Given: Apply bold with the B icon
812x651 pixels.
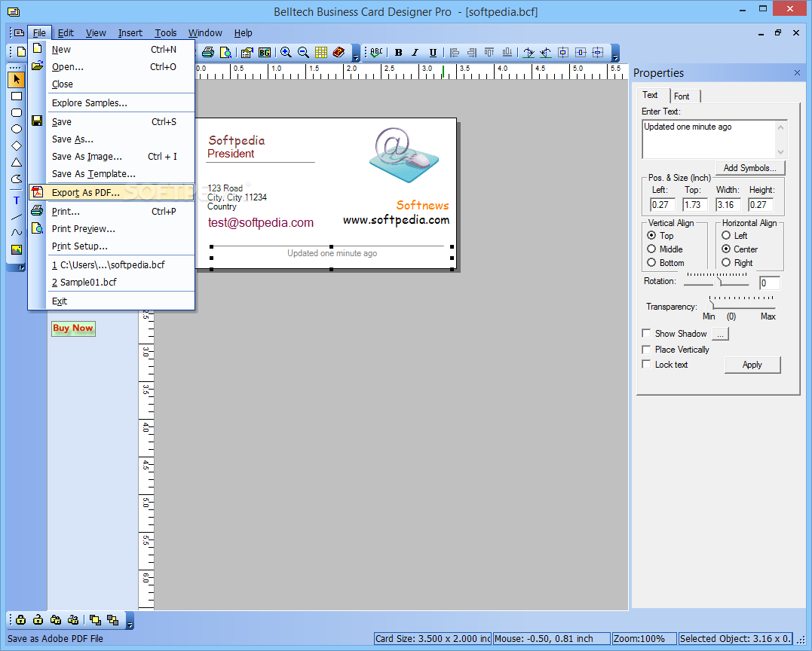Looking at the screenshot, I should pyautogui.click(x=398, y=52).
